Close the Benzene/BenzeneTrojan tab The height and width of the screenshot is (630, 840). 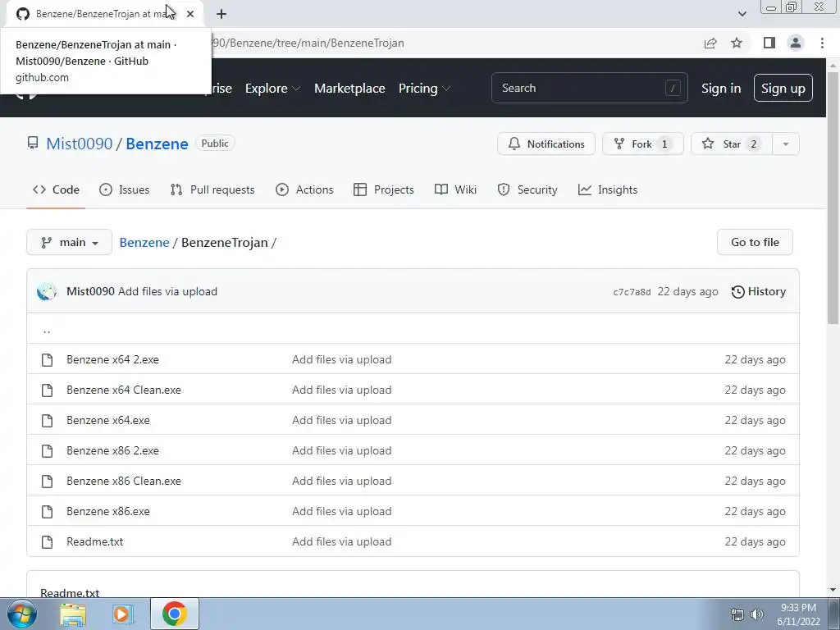pos(190,14)
